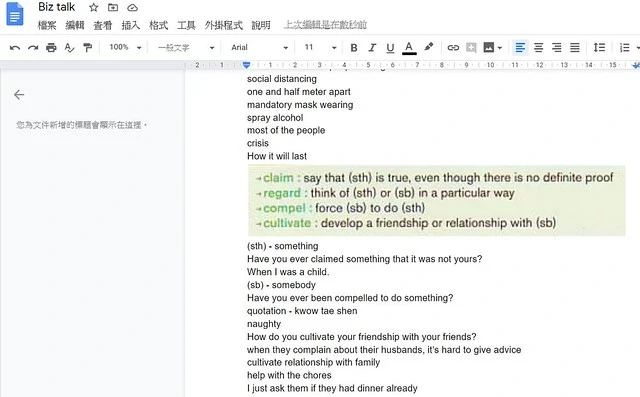
Task: Undo the last action
Action: [x=15, y=48]
